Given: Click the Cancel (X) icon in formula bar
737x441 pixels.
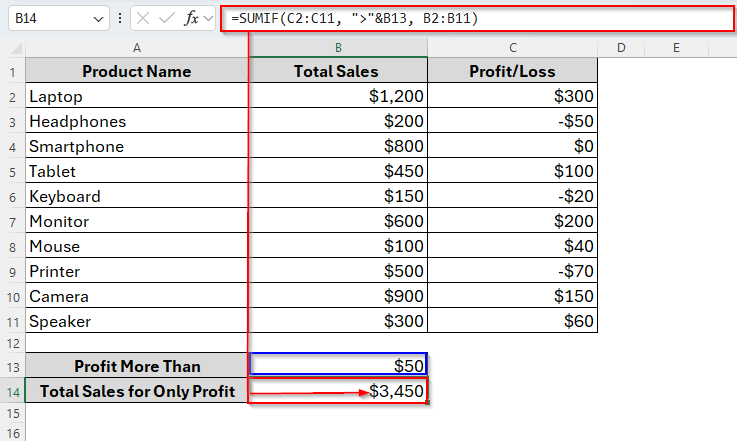Looking at the screenshot, I should 145,19.
